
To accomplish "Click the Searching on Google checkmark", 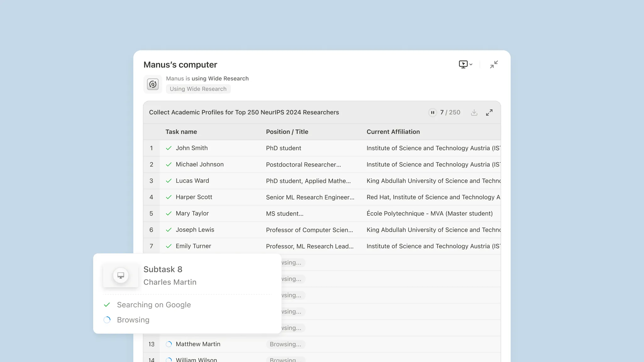I will (x=107, y=305).
